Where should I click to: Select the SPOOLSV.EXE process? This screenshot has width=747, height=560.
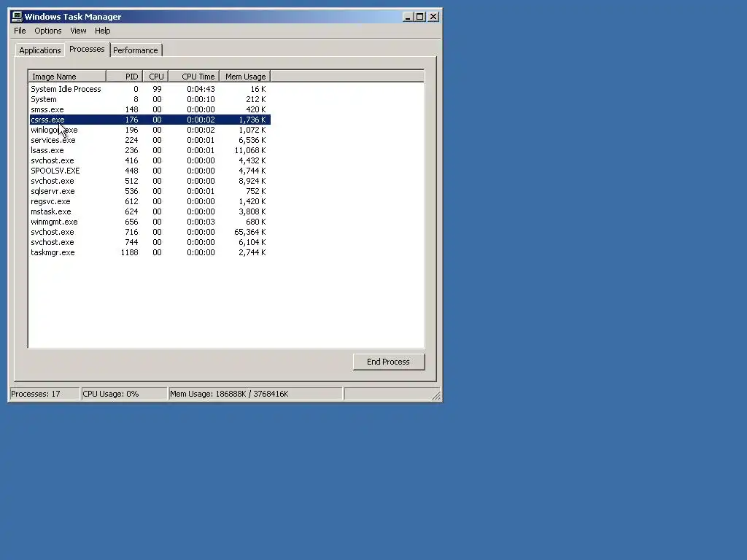[x=150, y=171]
